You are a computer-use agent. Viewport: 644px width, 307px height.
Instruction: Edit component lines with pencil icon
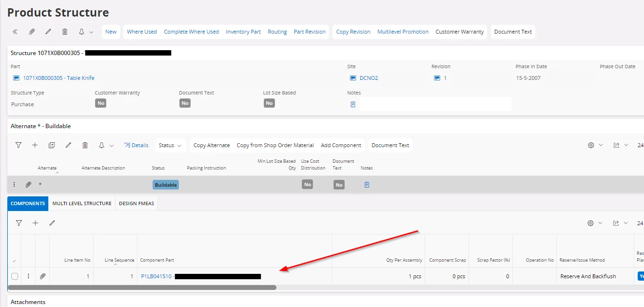pos(52,223)
